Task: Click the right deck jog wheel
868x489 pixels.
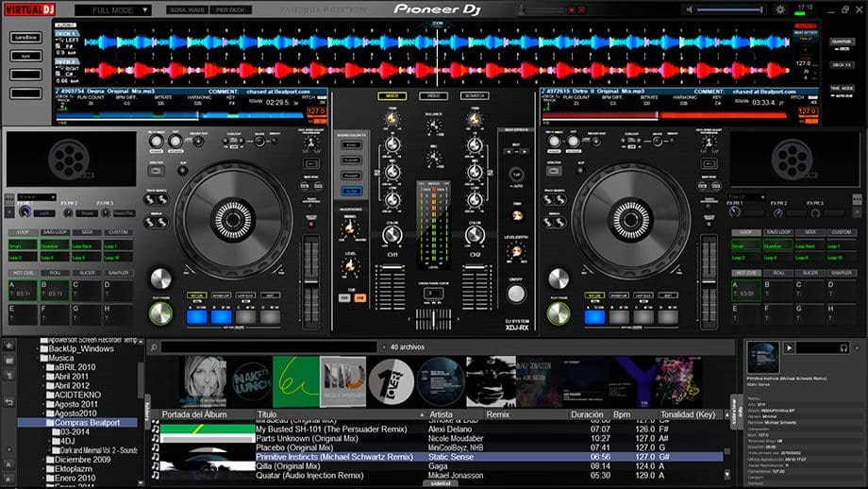Action: [x=631, y=220]
